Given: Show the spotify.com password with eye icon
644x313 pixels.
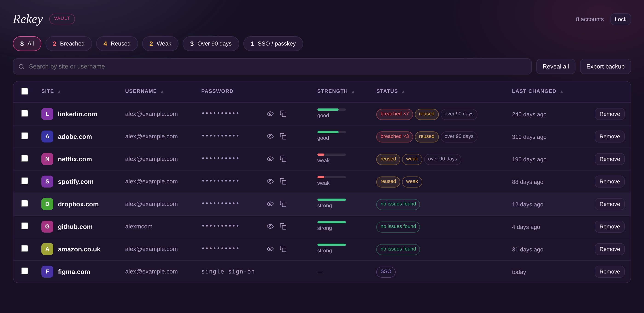Looking at the screenshot, I should (270, 181).
